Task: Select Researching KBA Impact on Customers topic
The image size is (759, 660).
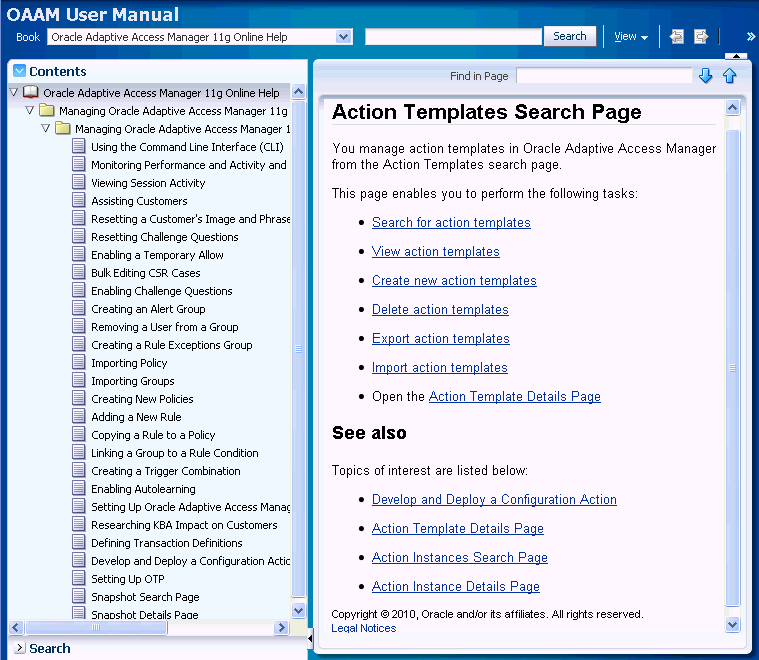Action: [184, 525]
